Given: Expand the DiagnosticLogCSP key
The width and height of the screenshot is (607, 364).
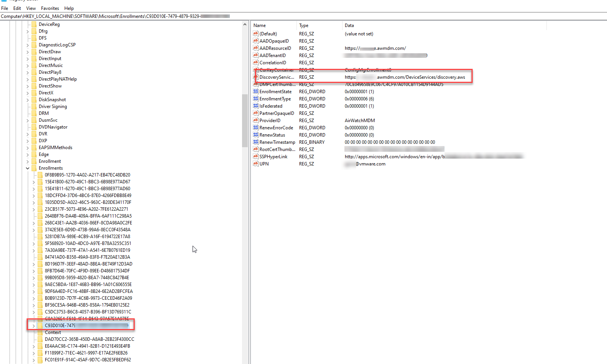Looking at the screenshot, I should pos(28,45).
